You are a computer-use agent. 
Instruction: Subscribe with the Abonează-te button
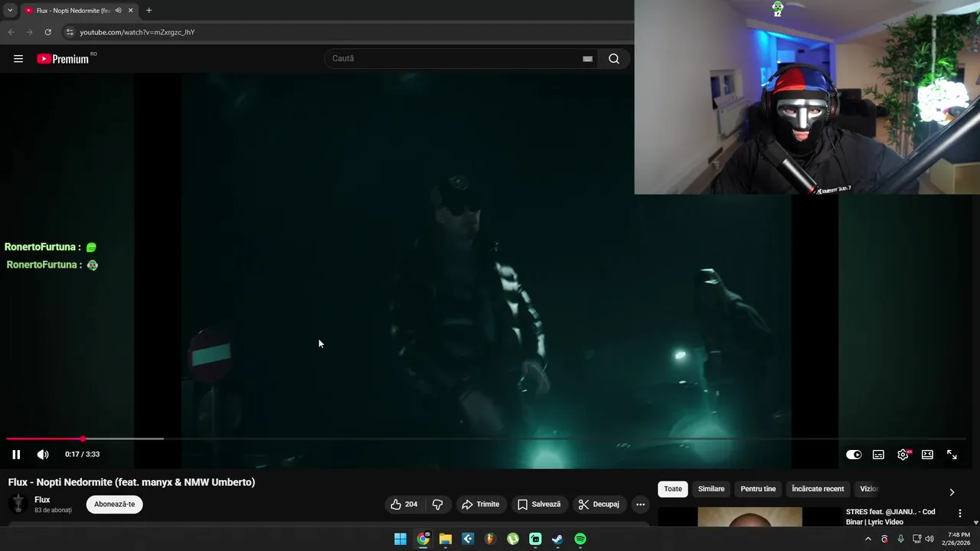pyautogui.click(x=115, y=504)
